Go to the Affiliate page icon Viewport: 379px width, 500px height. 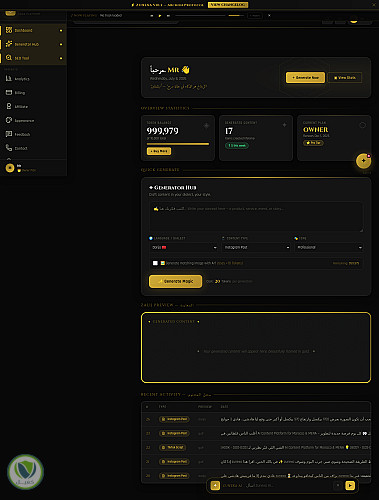[9, 106]
